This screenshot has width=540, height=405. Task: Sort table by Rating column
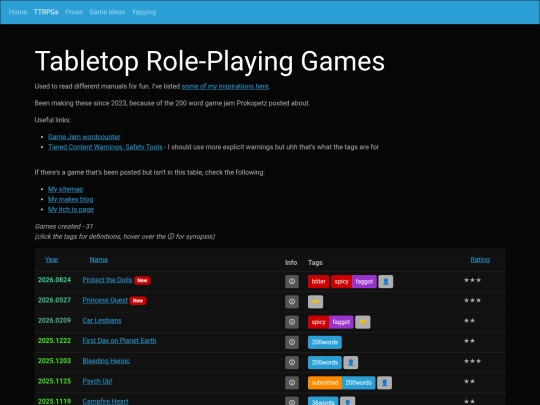click(480, 260)
